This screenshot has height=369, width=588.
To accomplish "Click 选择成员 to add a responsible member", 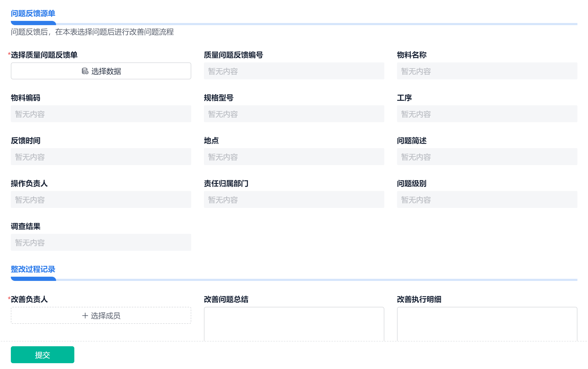I will click(101, 315).
